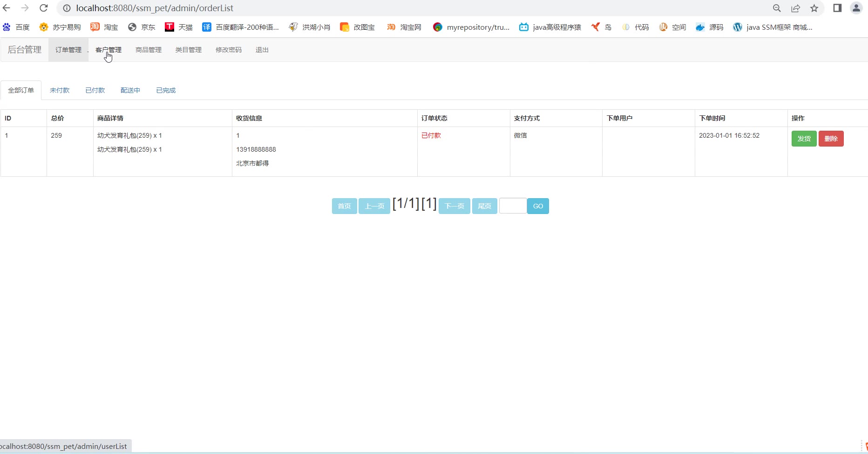The height and width of the screenshot is (454, 868).
Task: Select the 全部订单 tab
Action: coord(21,90)
